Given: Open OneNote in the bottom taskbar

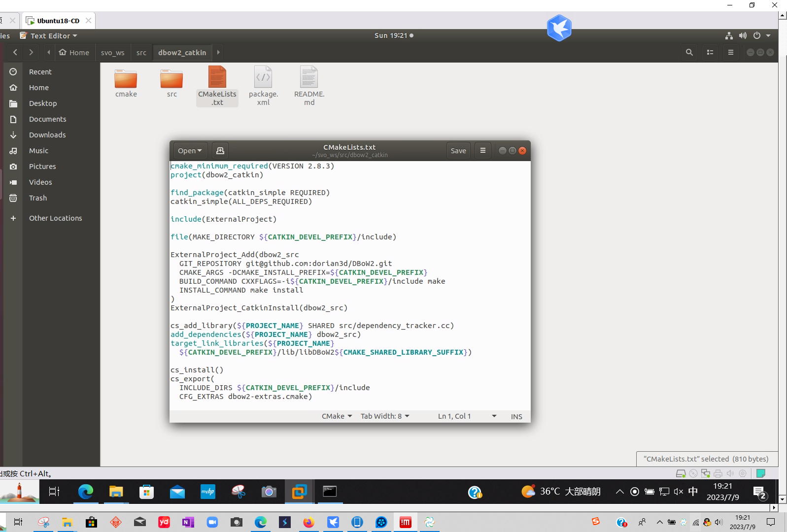Looking at the screenshot, I should [x=188, y=522].
